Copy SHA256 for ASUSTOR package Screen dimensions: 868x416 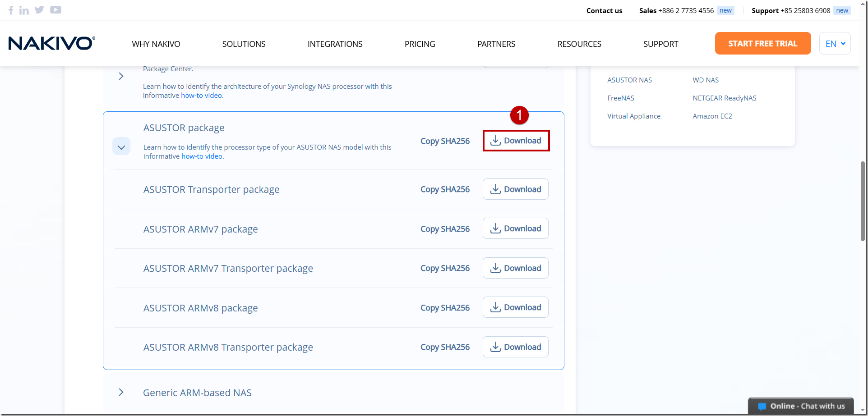tap(445, 141)
